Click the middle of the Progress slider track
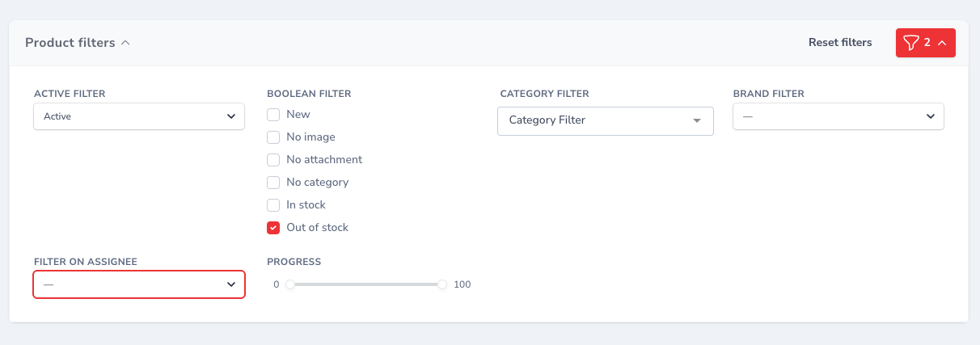 coord(366,284)
